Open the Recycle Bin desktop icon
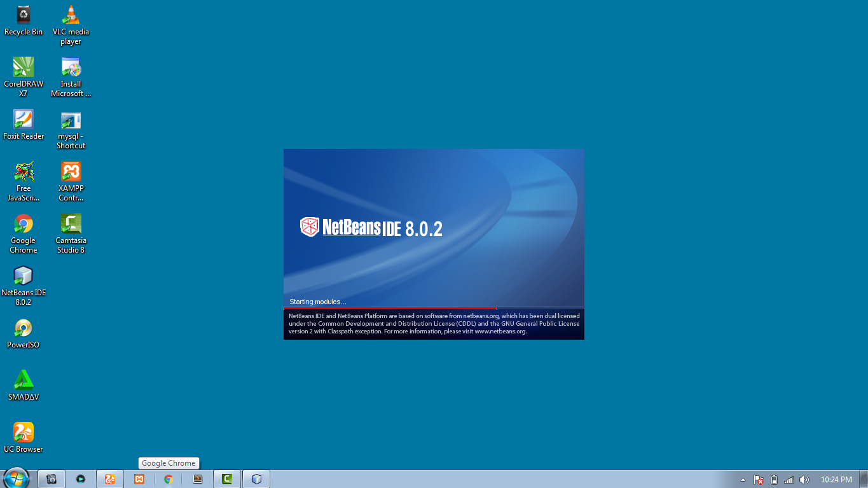Image resolution: width=868 pixels, height=488 pixels. [24, 21]
